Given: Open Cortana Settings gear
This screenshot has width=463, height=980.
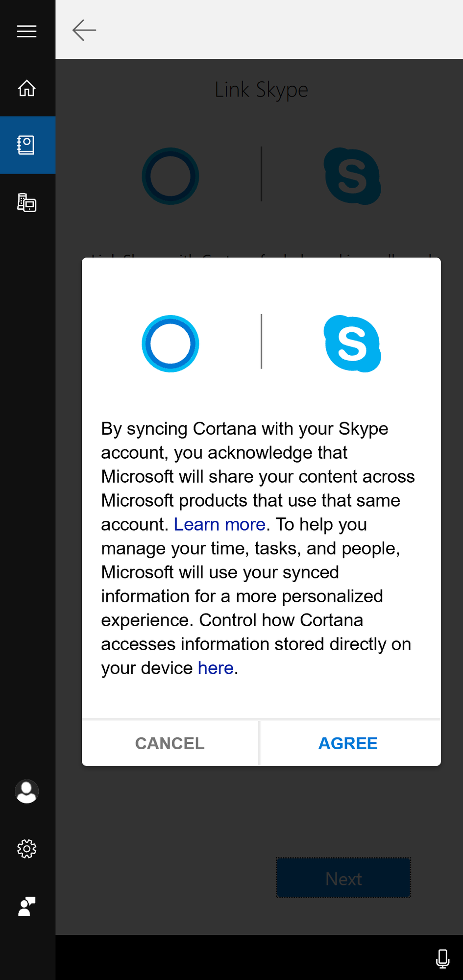Looking at the screenshot, I should click(27, 849).
